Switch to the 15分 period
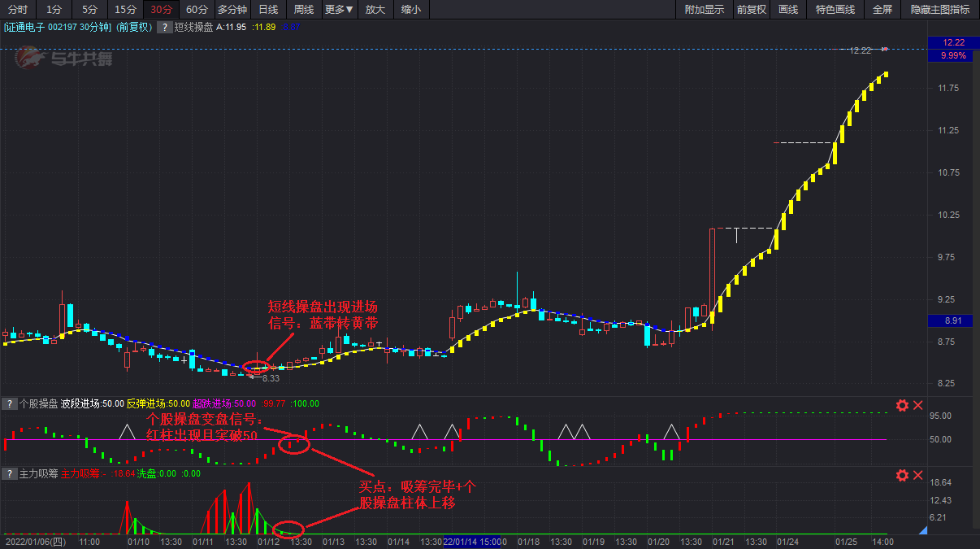Viewport: 980px width, 549px height. [125, 10]
